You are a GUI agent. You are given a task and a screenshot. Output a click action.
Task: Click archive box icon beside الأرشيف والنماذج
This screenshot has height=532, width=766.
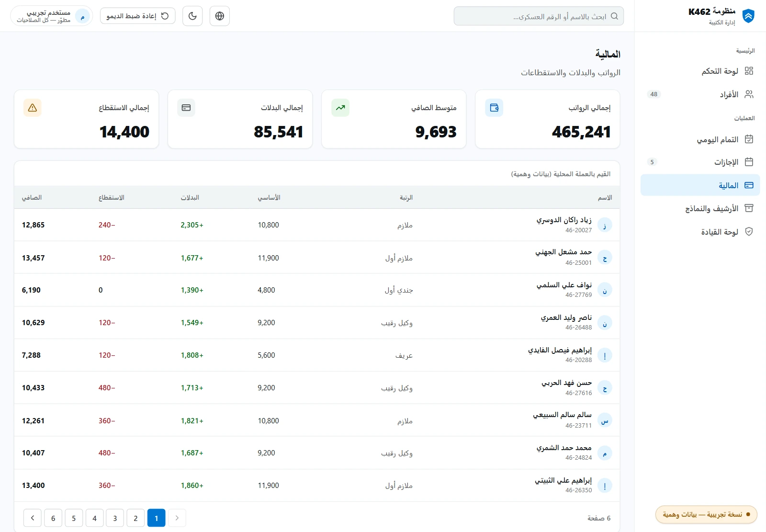pos(749,208)
